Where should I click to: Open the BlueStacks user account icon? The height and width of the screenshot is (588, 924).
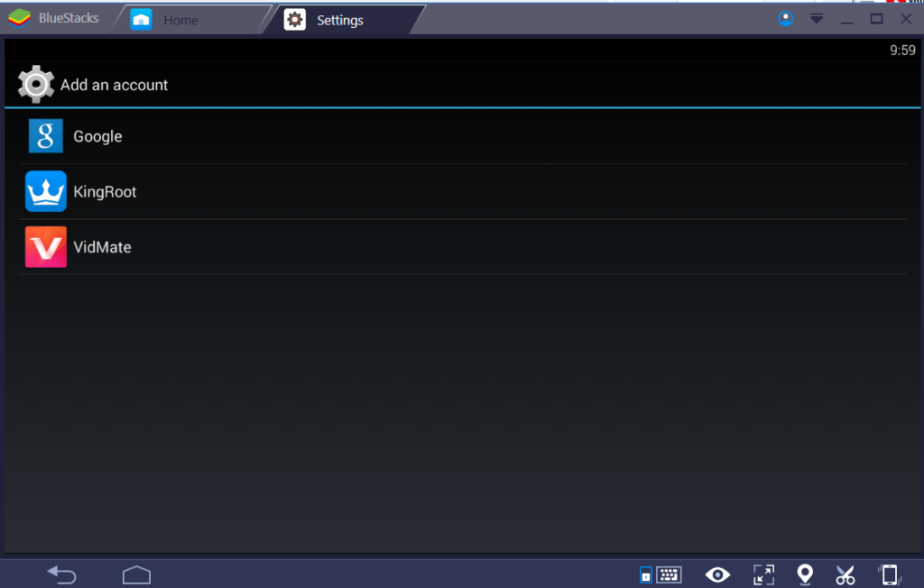click(x=786, y=19)
